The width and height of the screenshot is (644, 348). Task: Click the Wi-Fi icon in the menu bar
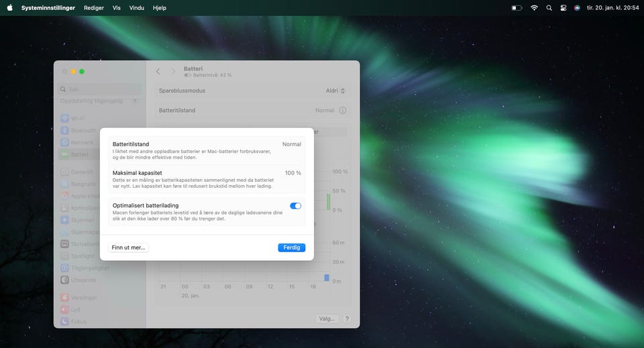coord(535,8)
